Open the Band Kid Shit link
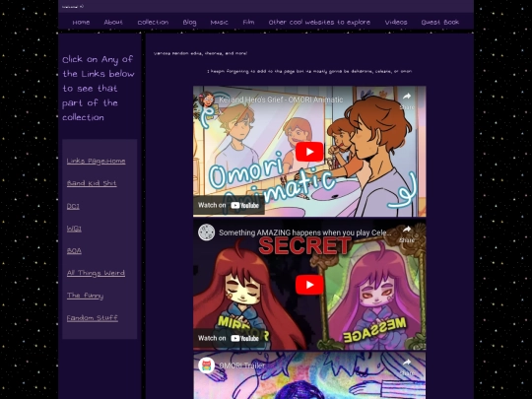The image size is (532, 399). pyautogui.click(x=92, y=183)
